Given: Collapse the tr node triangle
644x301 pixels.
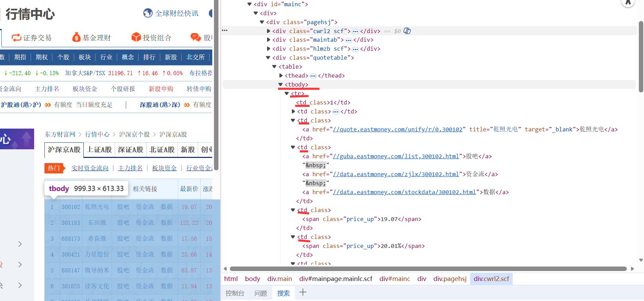Looking at the screenshot, I should (287, 93).
